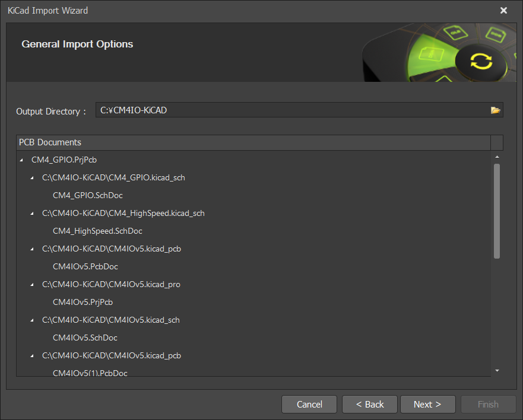
Task: Collapse the CM4IOv5.kicad_sch entry
Action: pos(31,320)
